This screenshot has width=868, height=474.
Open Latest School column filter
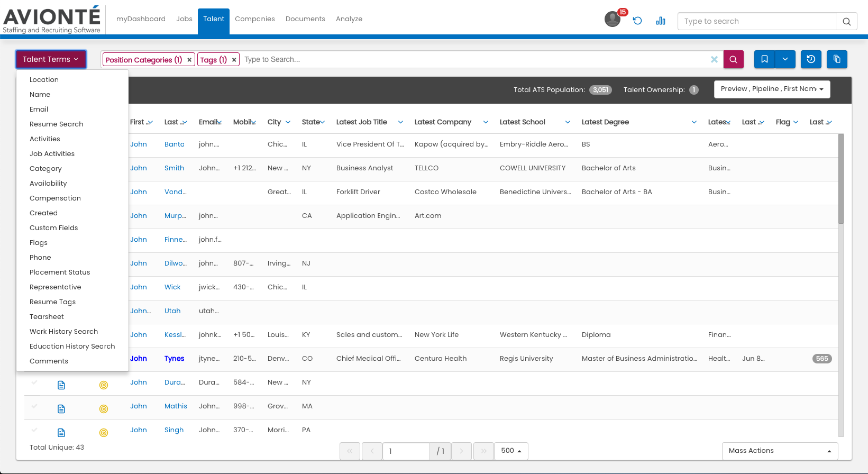tap(568, 122)
